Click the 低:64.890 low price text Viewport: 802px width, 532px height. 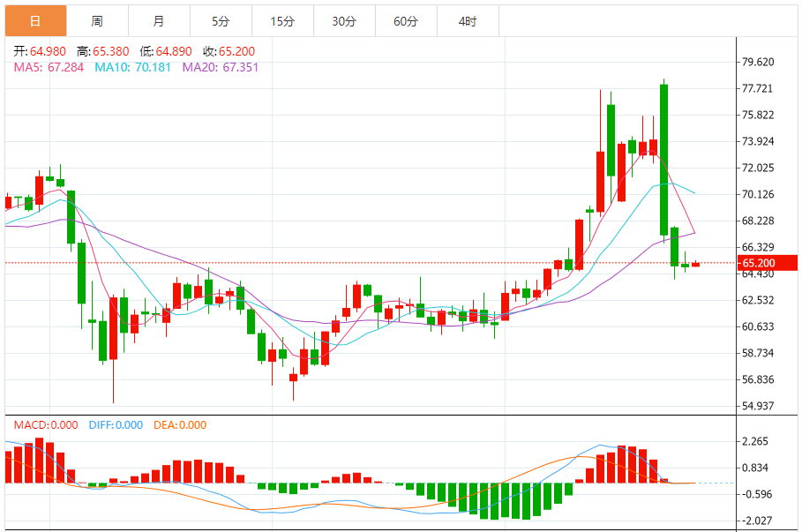(x=166, y=51)
